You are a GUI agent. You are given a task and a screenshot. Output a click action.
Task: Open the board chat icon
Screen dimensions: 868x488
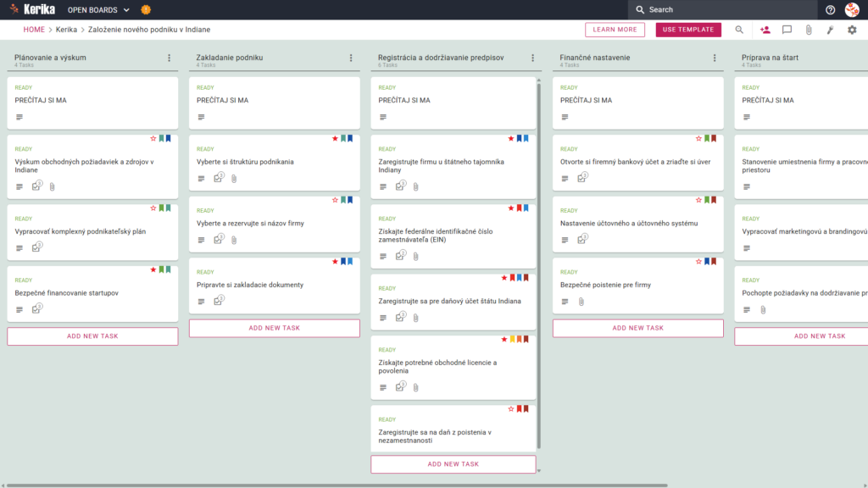[787, 30]
